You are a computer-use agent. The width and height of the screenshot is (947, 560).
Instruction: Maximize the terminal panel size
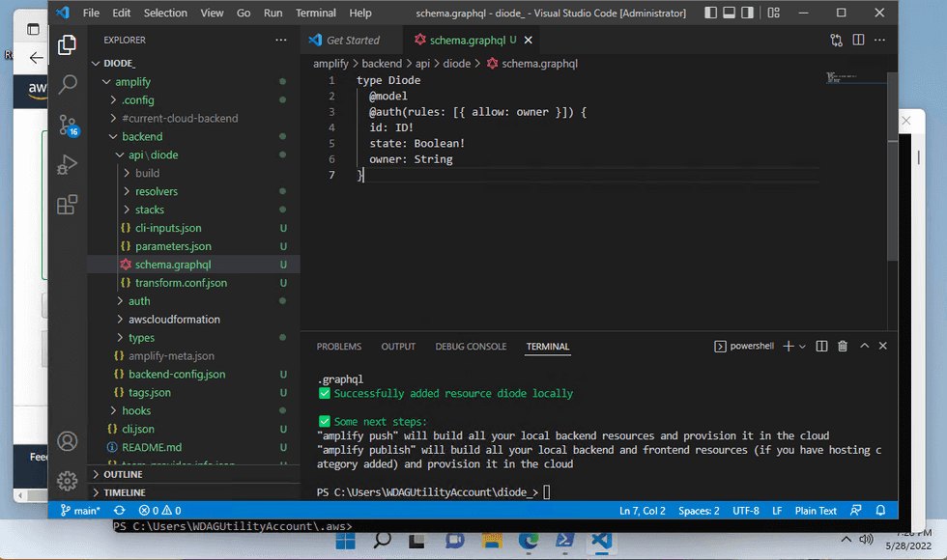coord(864,346)
